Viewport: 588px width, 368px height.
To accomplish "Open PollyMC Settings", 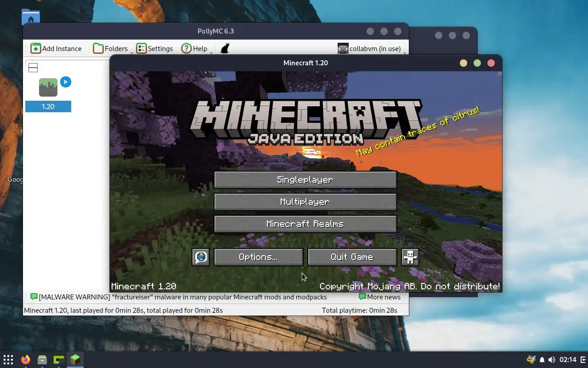I will tap(155, 48).
